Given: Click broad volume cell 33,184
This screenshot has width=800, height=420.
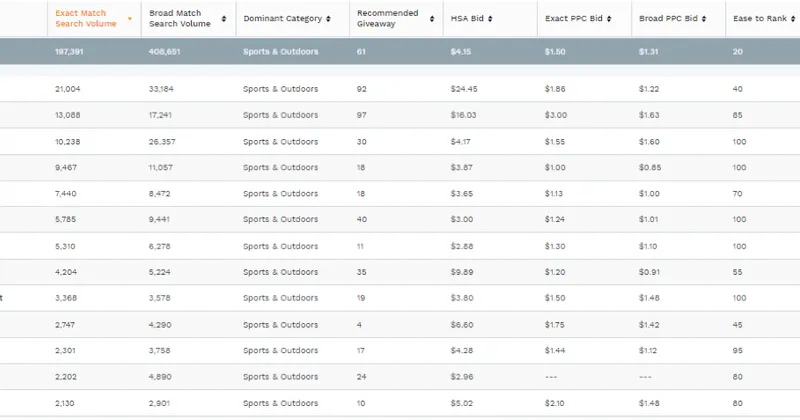Looking at the screenshot, I should (x=161, y=89).
